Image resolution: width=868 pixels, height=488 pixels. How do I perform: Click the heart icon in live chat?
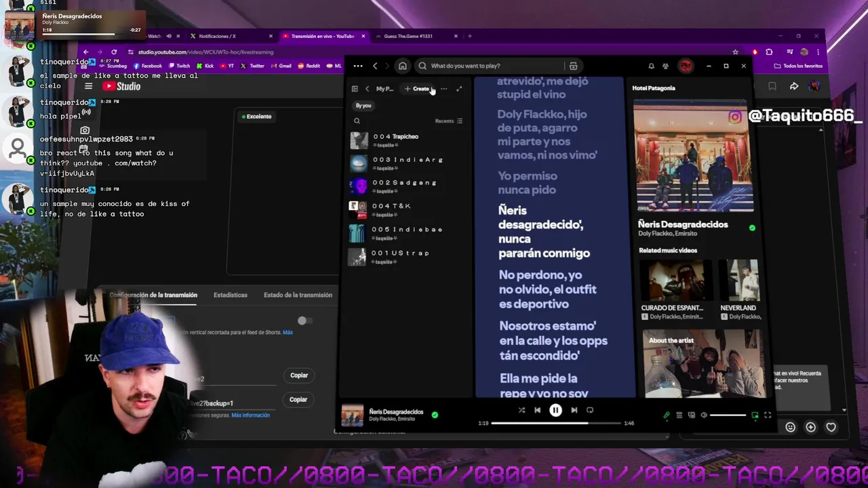tap(831, 427)
